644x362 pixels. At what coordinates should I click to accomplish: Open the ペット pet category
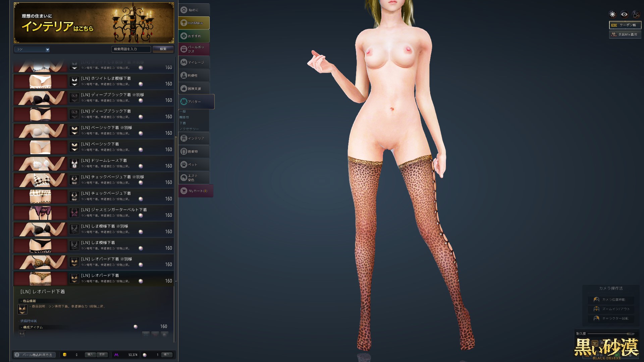point(194,165)
